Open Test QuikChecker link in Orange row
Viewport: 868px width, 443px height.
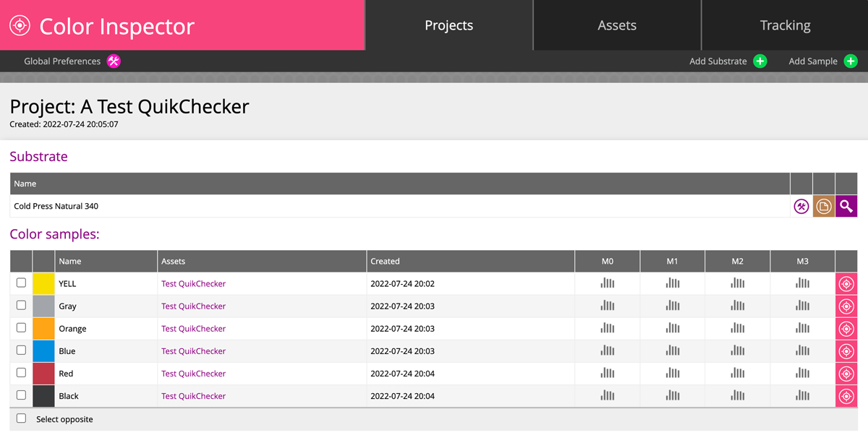[x=193, y=329]
